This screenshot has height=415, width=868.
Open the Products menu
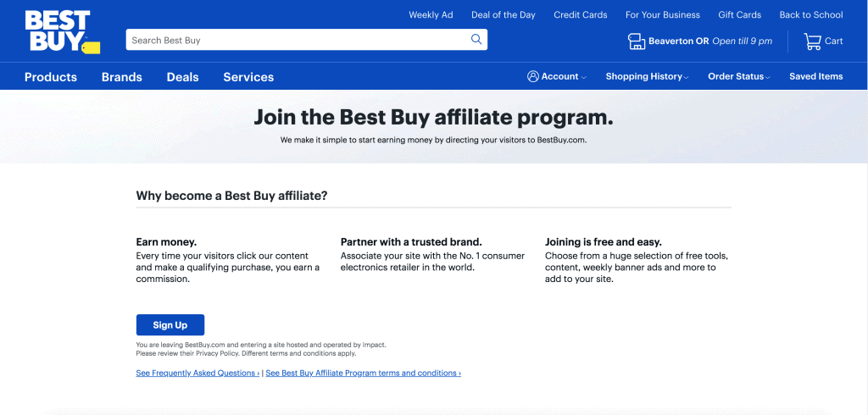point(51,77)
